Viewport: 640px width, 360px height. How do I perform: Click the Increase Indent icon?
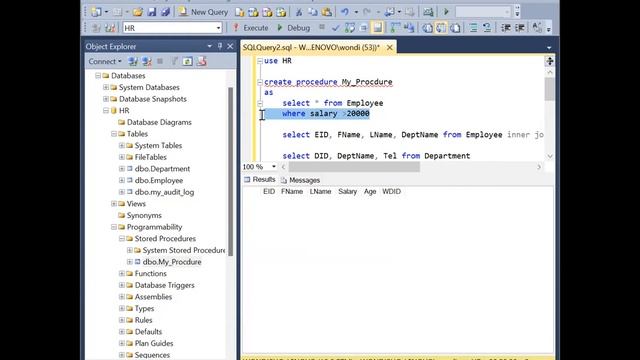(520, 28)
